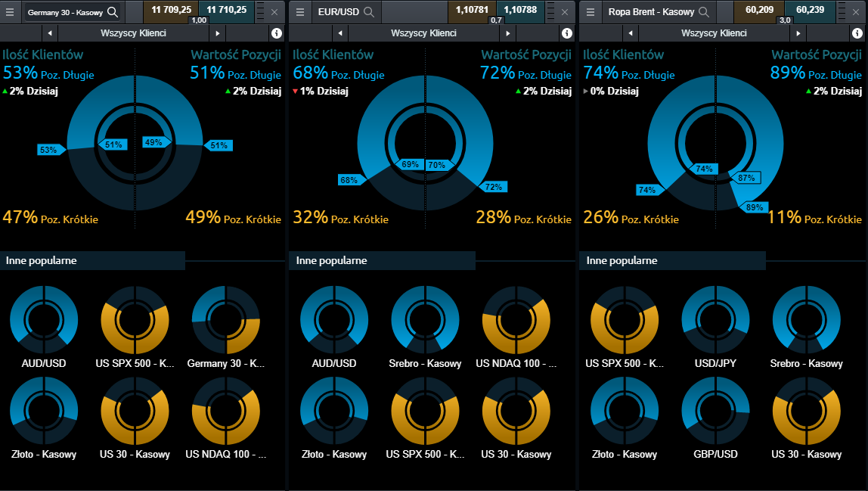Click the EUR/USD buy price 1,10788
This screenshot has width=868, height=491.
519,9
